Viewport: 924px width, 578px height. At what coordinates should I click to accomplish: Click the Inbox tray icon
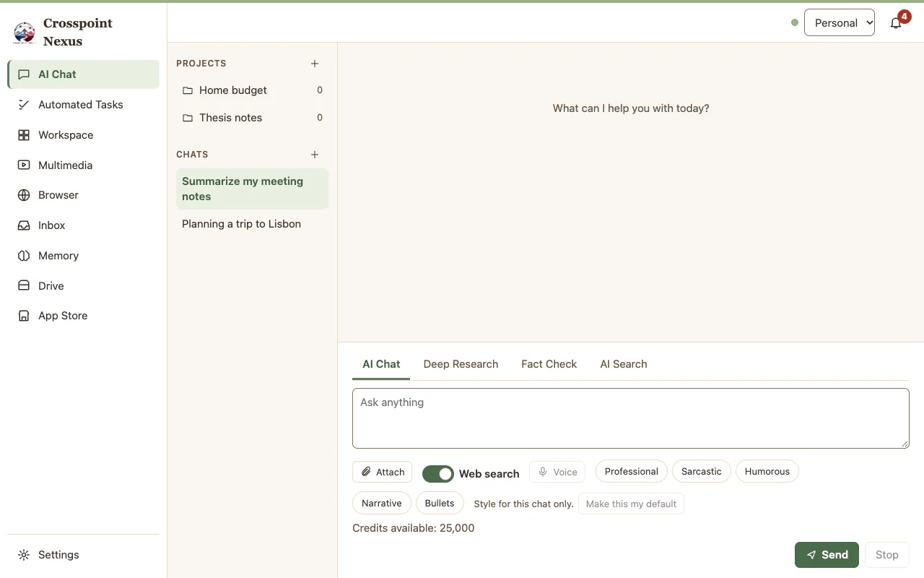(24, 225)
